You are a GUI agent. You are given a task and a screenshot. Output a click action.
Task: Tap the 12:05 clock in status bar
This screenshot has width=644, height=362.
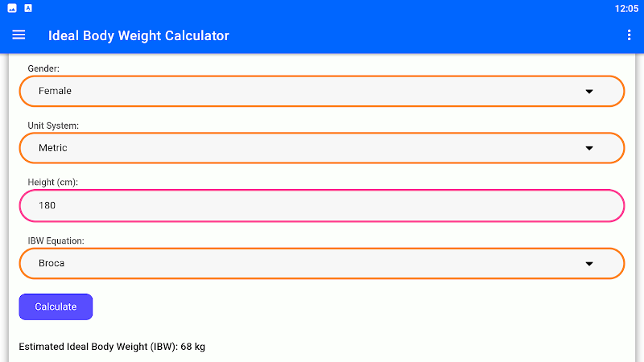(625, 9)
